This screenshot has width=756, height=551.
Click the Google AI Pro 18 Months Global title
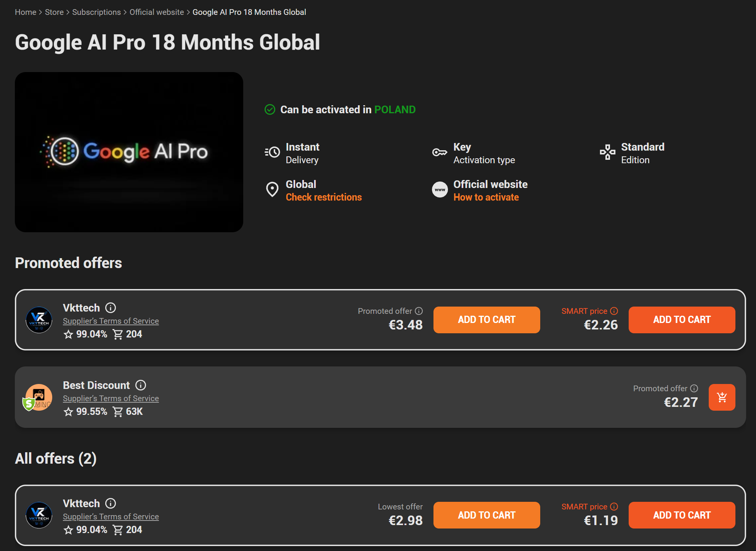167,42
